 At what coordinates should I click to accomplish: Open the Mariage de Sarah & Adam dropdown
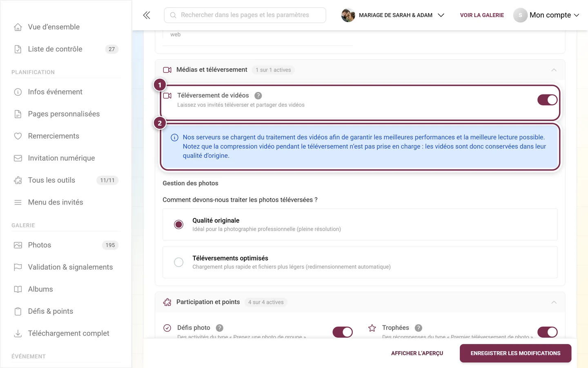393,15
